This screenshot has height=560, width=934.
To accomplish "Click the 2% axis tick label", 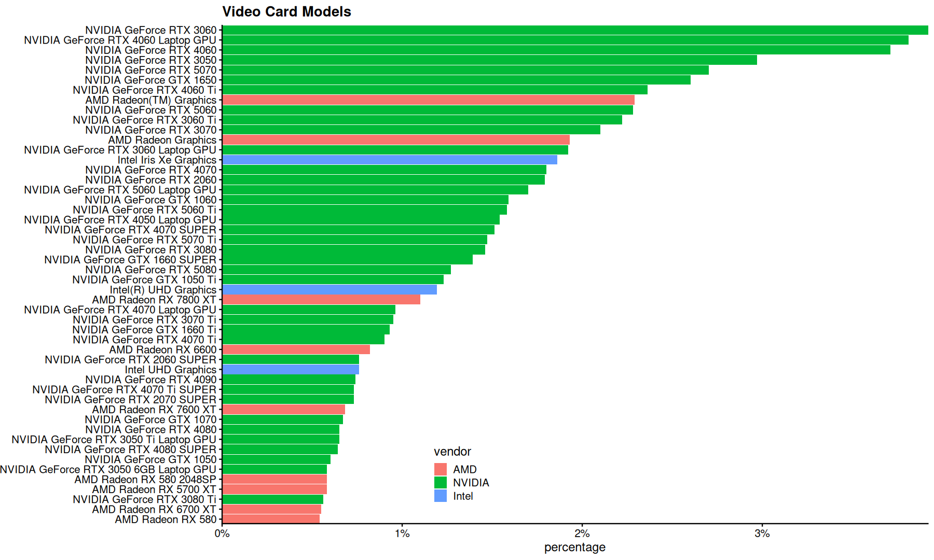I will (582, 534).
